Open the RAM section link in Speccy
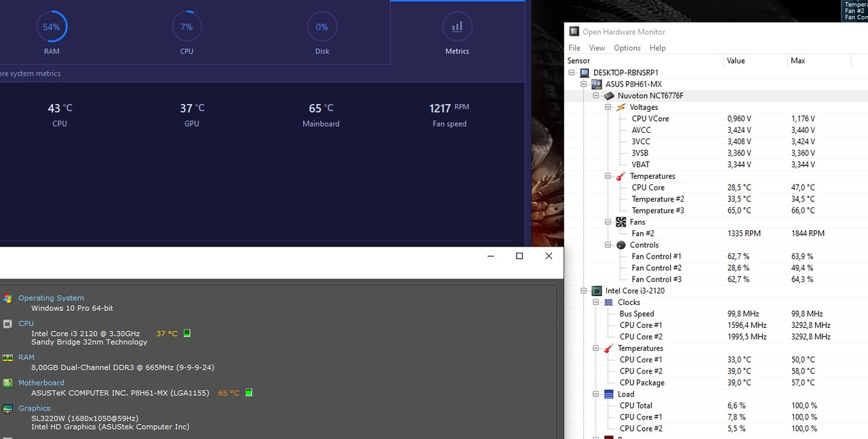 tap(26, 358)
